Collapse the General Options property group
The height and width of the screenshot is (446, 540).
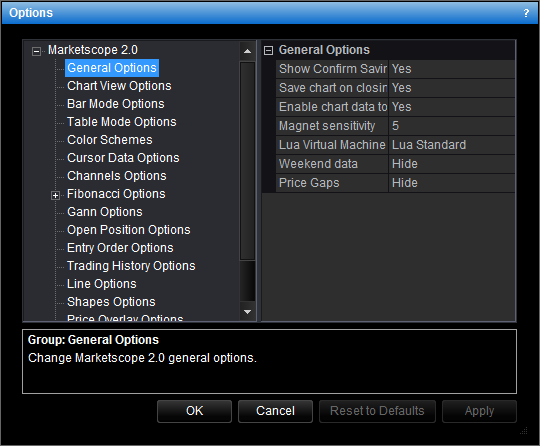[268, 51]
